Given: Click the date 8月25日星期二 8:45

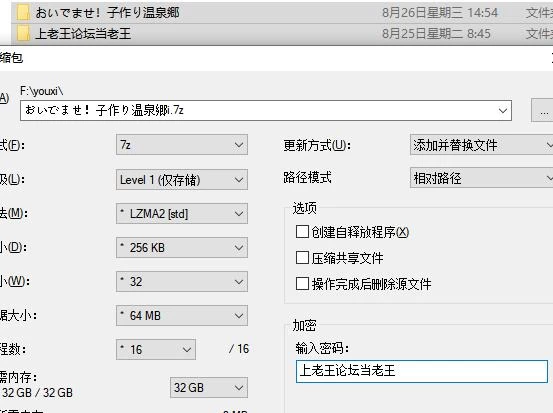Looking at the screenshot, I should click(436, 34).
